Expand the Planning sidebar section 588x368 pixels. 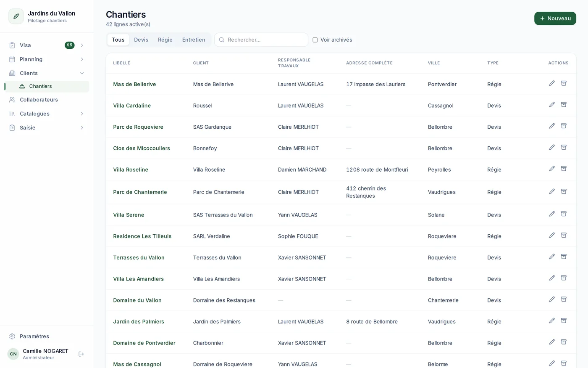tap(82, 59)
